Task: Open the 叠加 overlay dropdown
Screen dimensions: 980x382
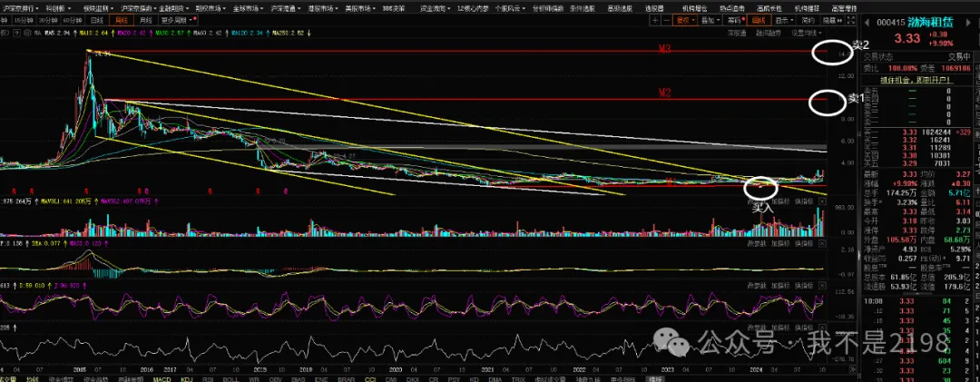Action: click(x=710, y=20)
